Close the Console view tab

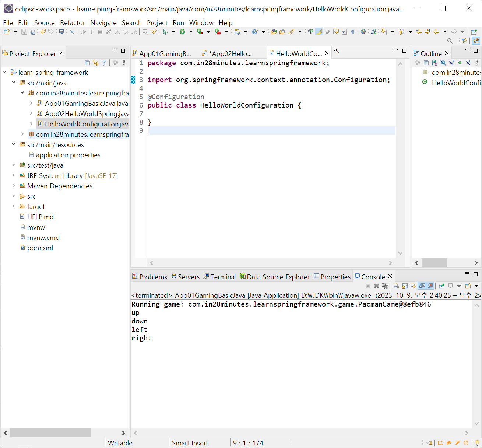[x=390, y=276]
